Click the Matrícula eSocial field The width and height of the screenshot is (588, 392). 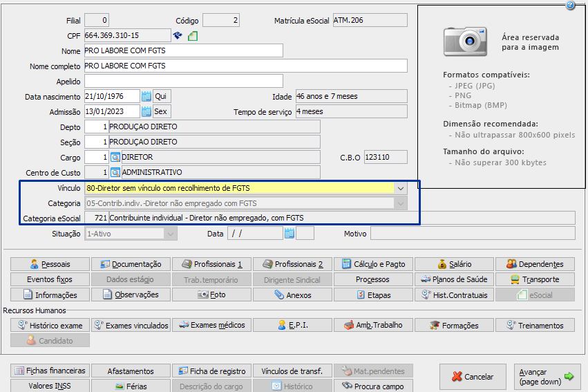click(370, 20)
